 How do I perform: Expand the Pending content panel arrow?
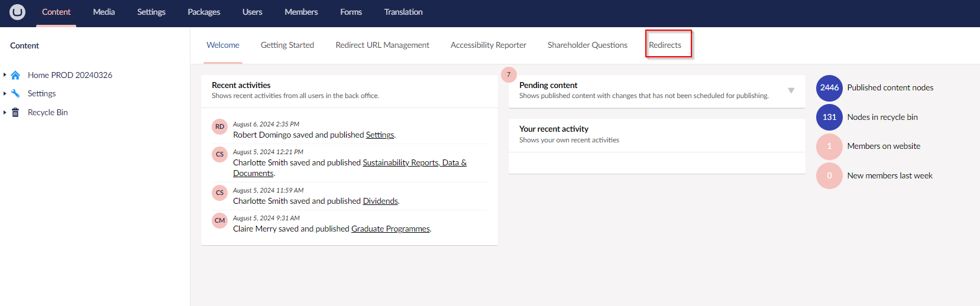click(x=791, y=90)
